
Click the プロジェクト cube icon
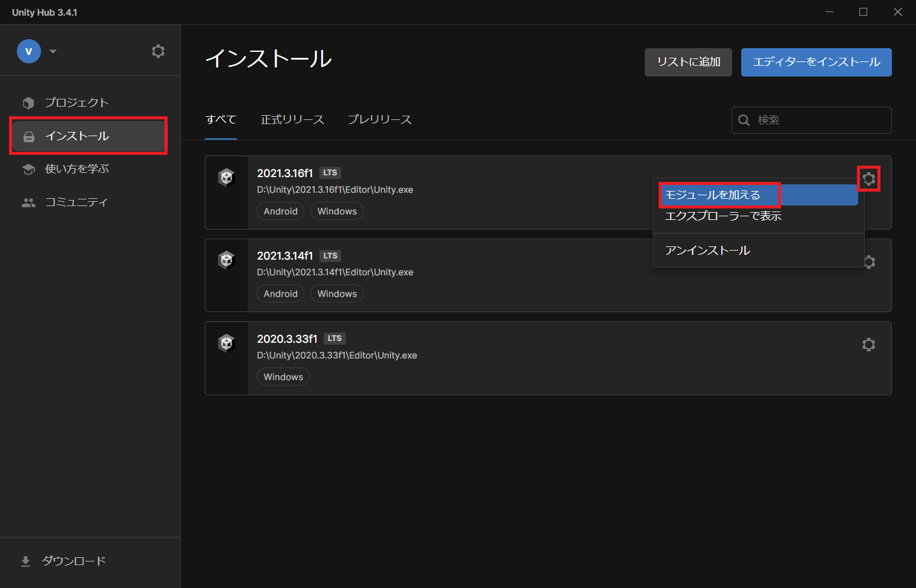28,103
